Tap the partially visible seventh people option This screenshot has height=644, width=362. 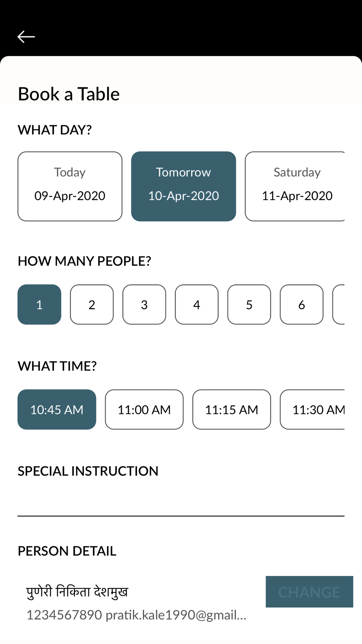coord(339,304)
